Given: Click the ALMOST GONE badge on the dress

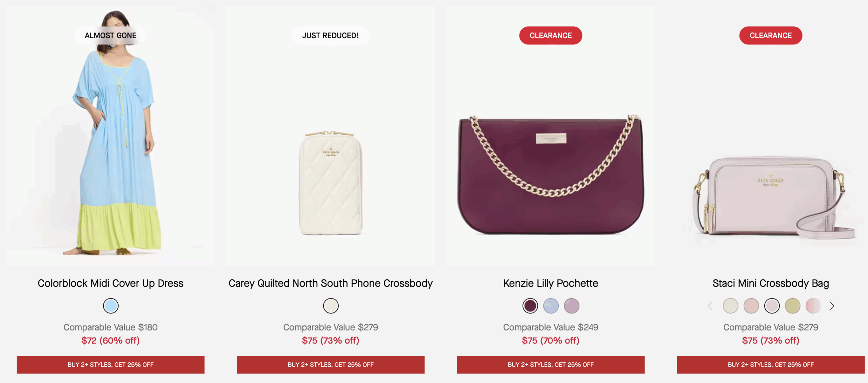Looking at the screenshot, I should [x=111, y=35].
